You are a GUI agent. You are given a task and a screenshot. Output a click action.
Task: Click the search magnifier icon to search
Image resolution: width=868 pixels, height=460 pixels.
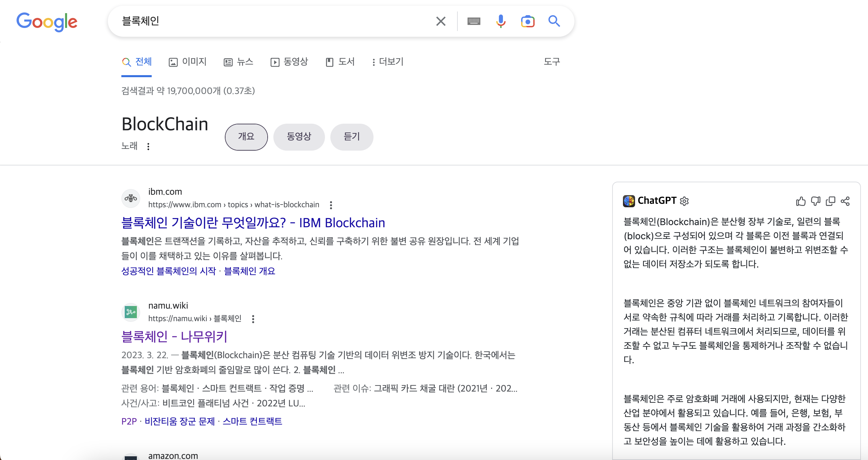pyautogui.click(x=554, y=21)
